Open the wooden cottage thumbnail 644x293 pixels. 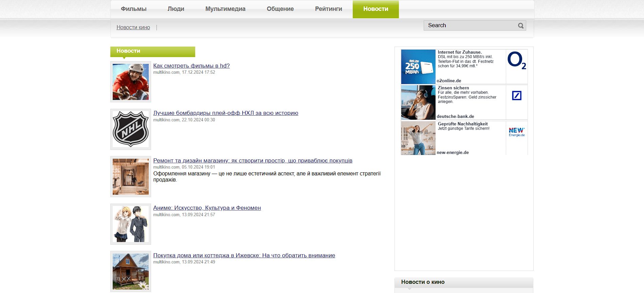pyautogui.click(x=131, y=271)
